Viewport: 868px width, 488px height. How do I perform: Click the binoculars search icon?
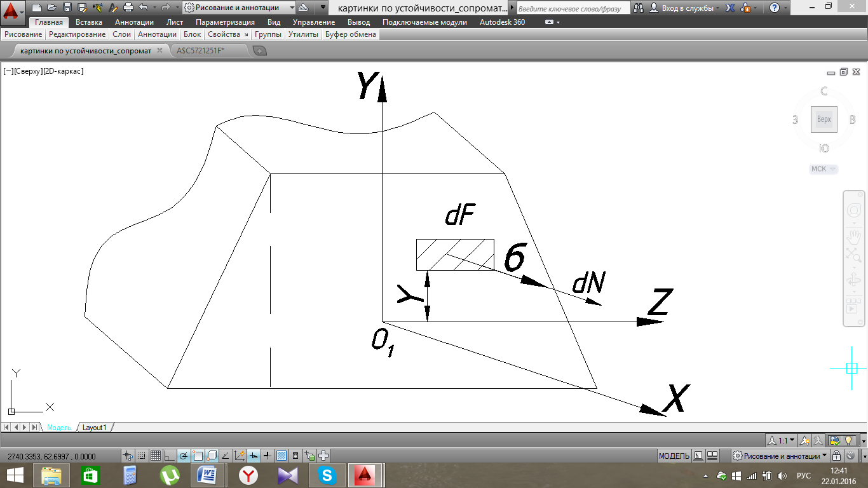click(x=638, y=8)
